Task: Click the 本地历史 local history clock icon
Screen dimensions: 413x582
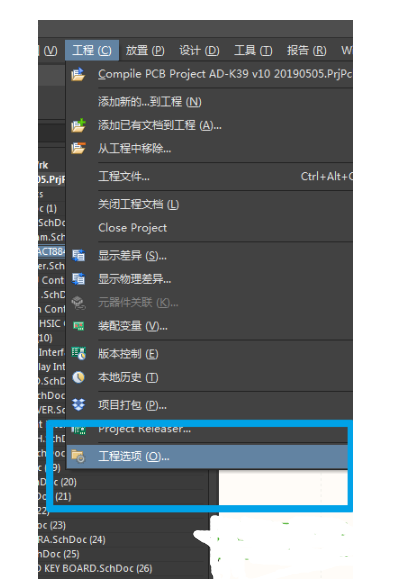Action: pyautogui.click(x=78, y=377)
